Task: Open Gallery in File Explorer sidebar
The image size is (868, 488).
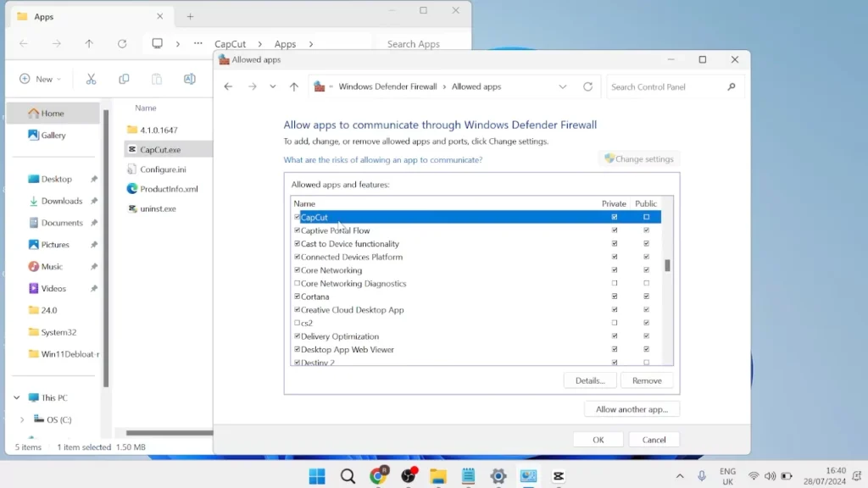Action: tap(53, 135)
